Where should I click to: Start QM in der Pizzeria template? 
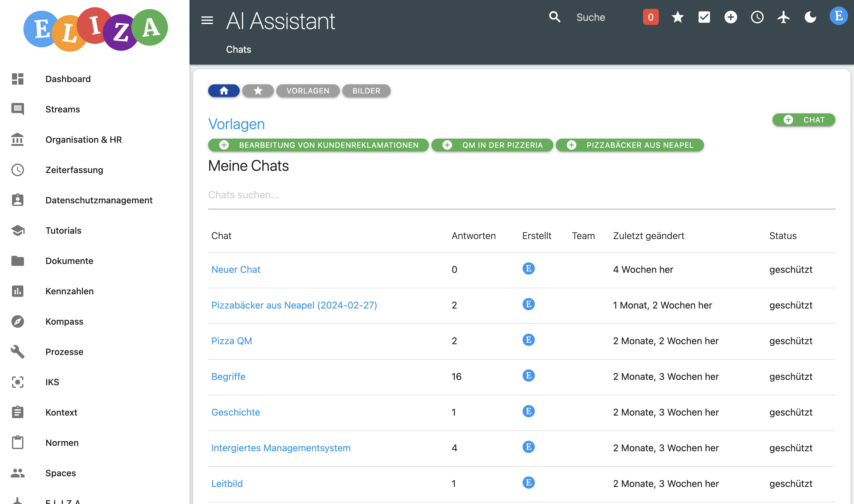[x=492, y=145]
